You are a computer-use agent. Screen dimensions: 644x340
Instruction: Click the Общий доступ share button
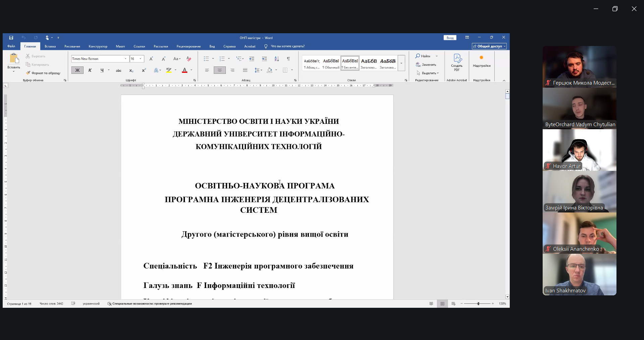coord(489,46)
